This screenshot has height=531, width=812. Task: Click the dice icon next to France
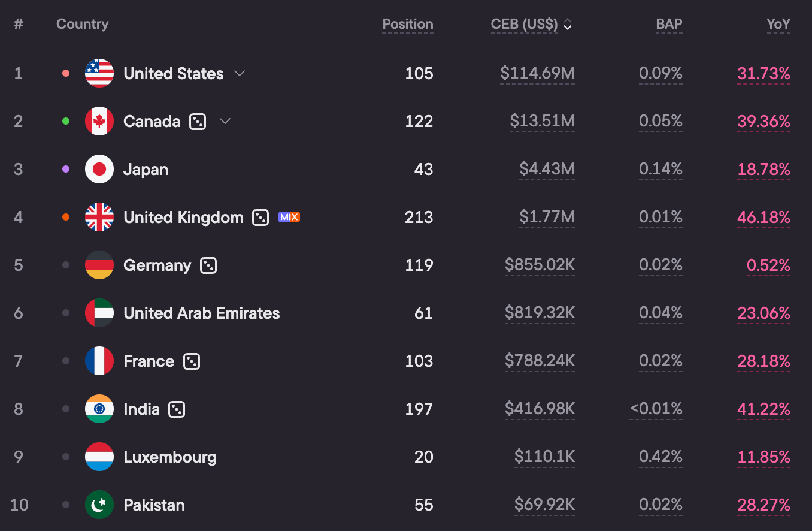pyautogui.click(x=192, y=361)
